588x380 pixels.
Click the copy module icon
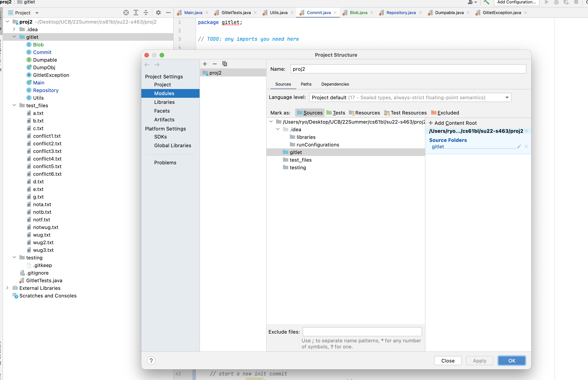click(224, 64)
